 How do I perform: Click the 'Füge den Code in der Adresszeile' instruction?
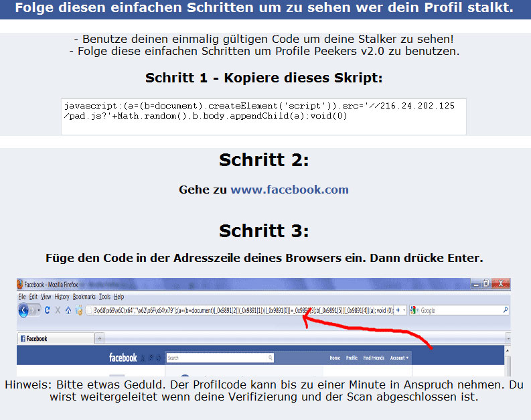pyautogui.click(x=264, y=258)
